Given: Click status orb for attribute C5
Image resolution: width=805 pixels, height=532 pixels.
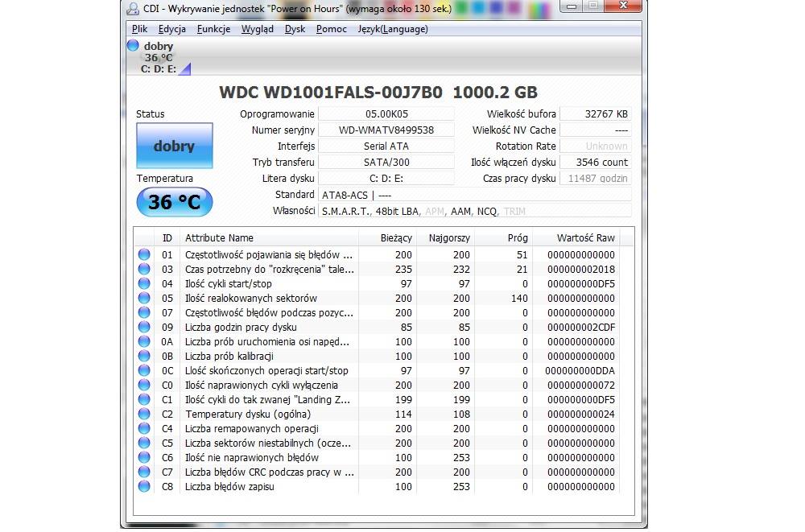Looking at the screenshot, I should 144,443.
